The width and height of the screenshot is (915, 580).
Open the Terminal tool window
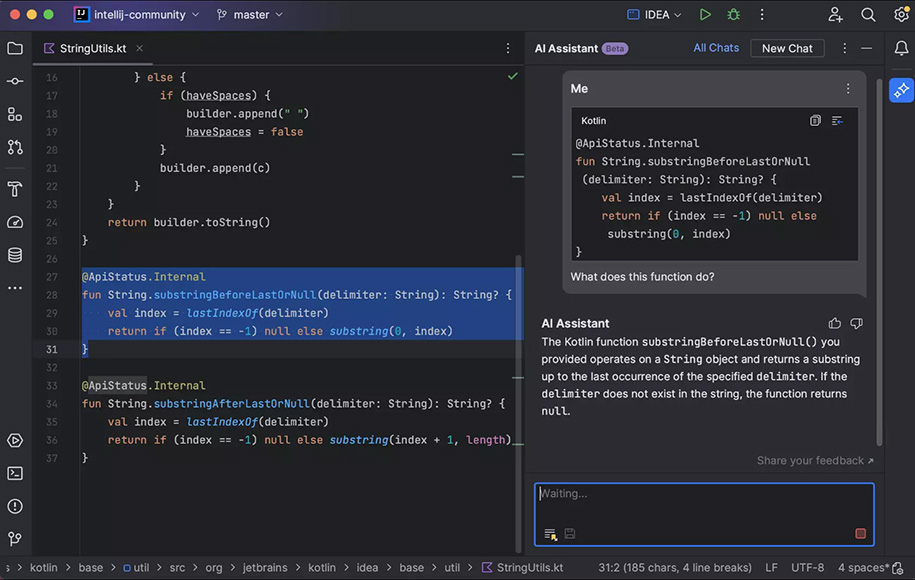(x=15, y=473)
